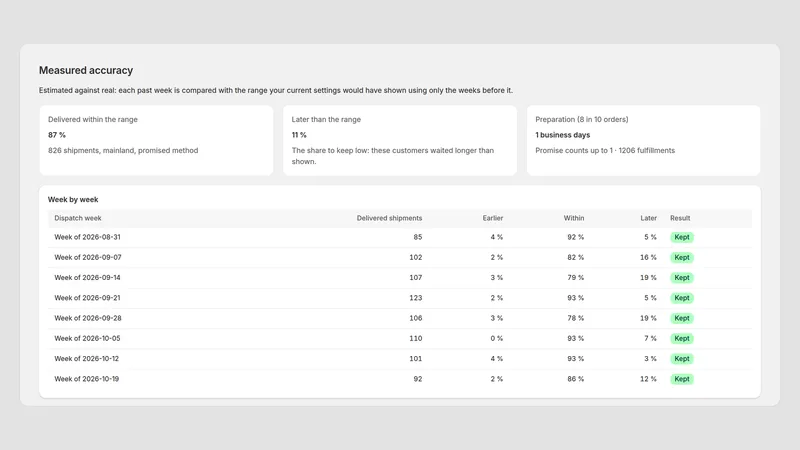Click the Within value 92 % for week 2026-08-31
The height and width of the screenshot is (450, 800).
[576, 237]
